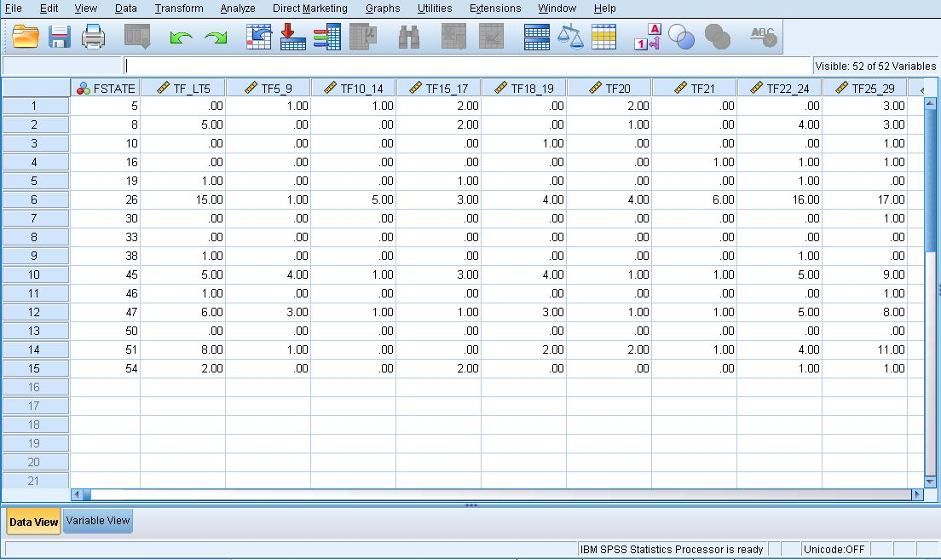The height and width of the screenshot is (560, 941).
Task: Open Find with the binoculars icon
Action: tap(409, 37)
